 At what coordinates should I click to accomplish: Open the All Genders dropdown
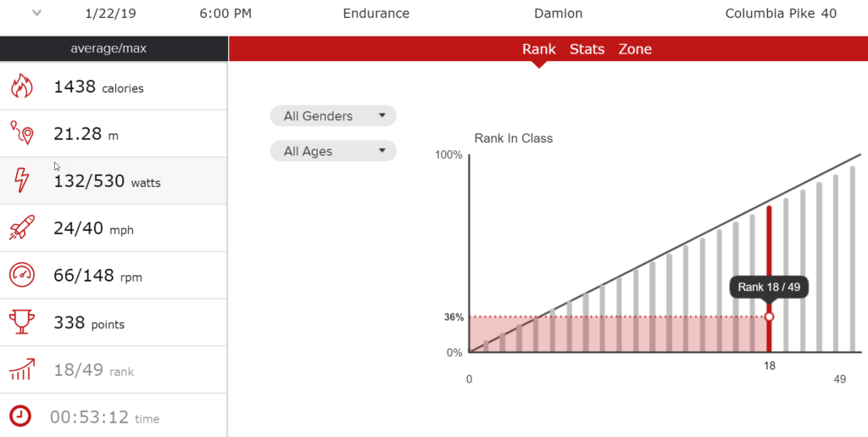point(333,115)
